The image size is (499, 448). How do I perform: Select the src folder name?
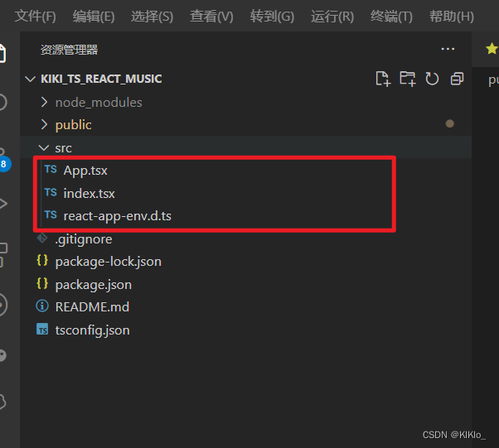pyautogui.click(x=63, y=148)
